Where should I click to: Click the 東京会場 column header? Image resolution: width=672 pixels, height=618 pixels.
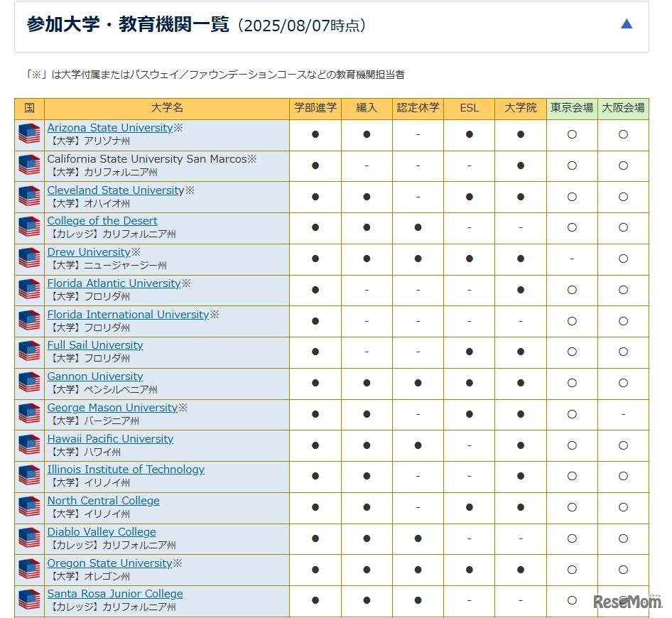(x=572, y=109)
